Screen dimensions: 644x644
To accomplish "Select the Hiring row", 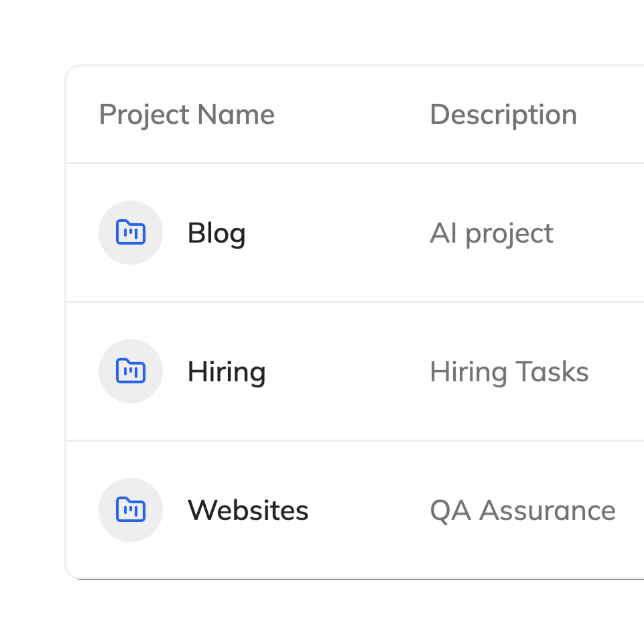I will coord(322,372).
